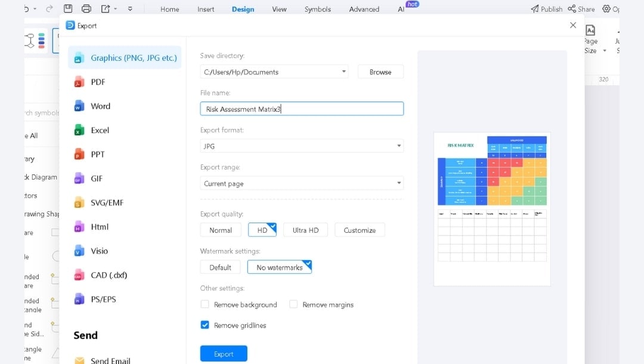This screenshot has height=364, width=644.
Task: Choose the GIF export option
Action: (98, 178)
